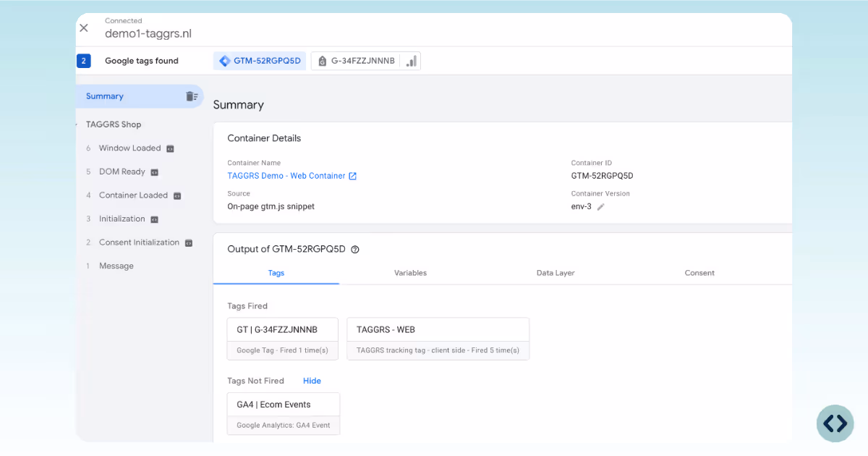Screen dimensions: 868x456
Task: Open the TAGGRS - WEB tag card
Action: 438,339
